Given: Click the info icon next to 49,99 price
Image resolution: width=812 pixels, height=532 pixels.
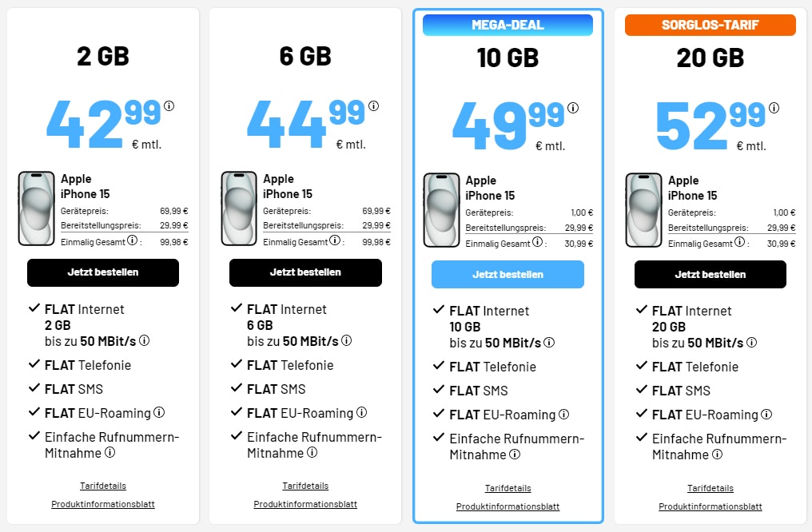Looking at the screenshot, I should 575,107.
